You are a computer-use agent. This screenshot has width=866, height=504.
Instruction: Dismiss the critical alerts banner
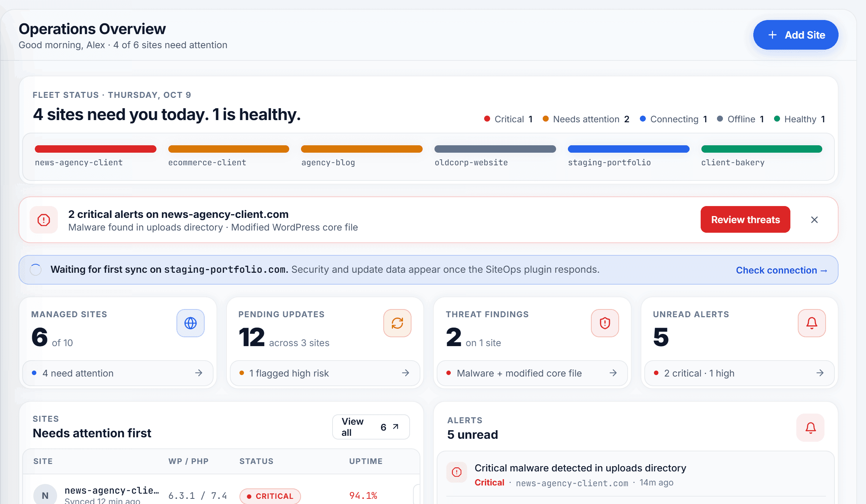[814, 220]
